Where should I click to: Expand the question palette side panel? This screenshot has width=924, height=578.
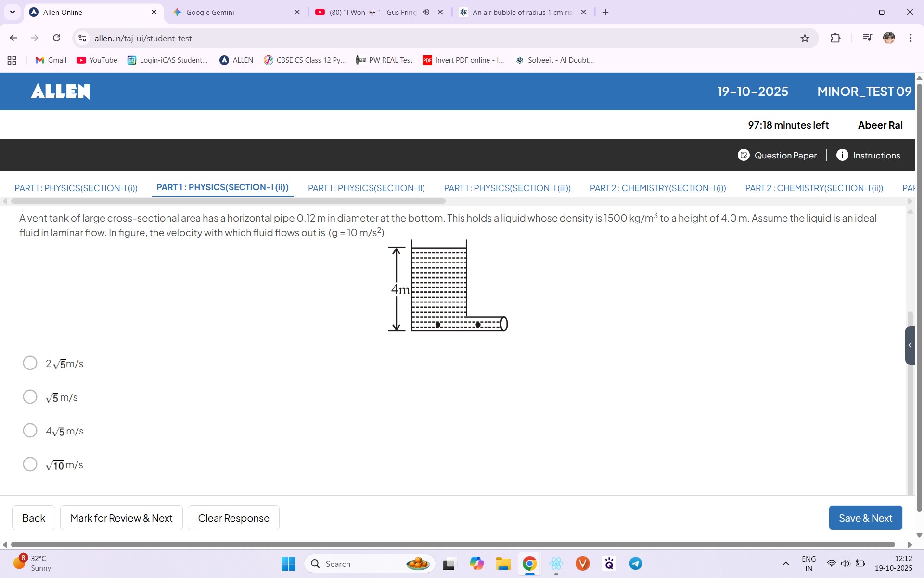coord(910,345)
